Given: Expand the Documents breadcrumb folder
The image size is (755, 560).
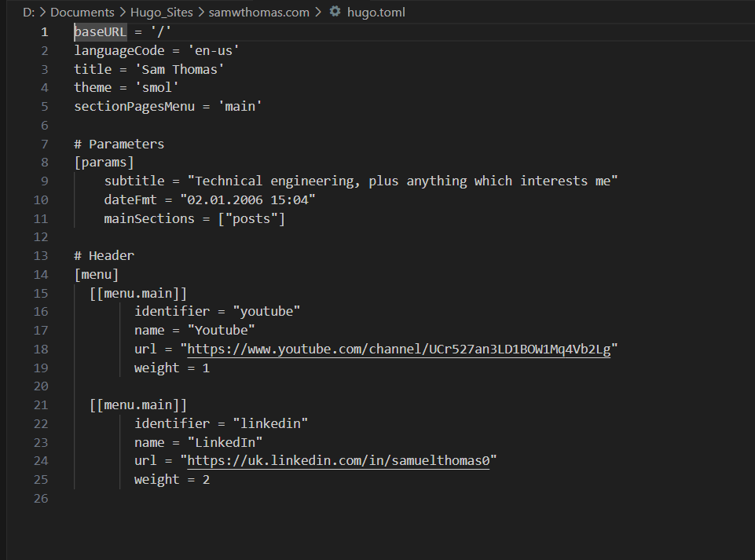Looking at the screenshot, I should (x=82, y=12).
